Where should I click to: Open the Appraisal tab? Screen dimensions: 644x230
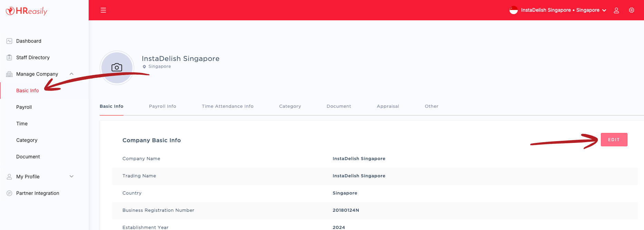[388, 106]
